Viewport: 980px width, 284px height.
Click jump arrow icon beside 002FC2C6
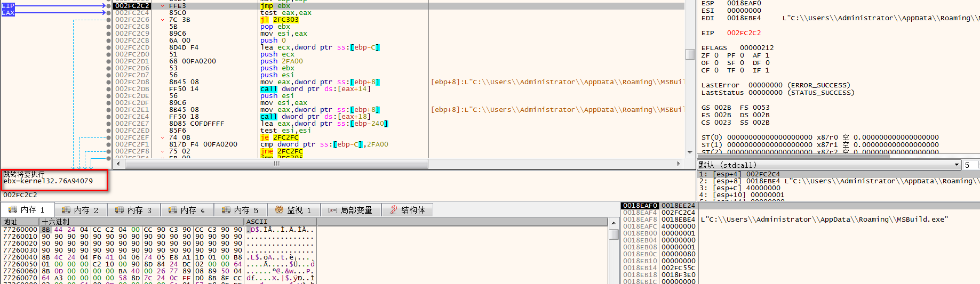pos(163,20)
